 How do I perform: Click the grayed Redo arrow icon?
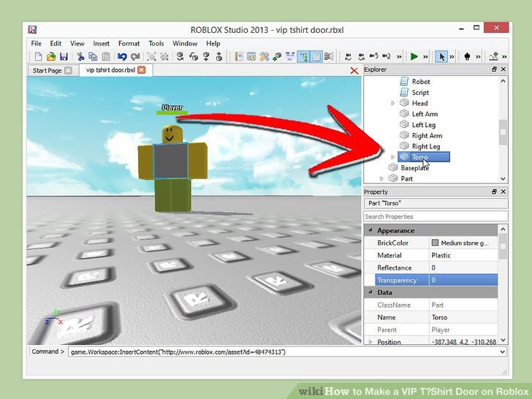coord(135,56)
